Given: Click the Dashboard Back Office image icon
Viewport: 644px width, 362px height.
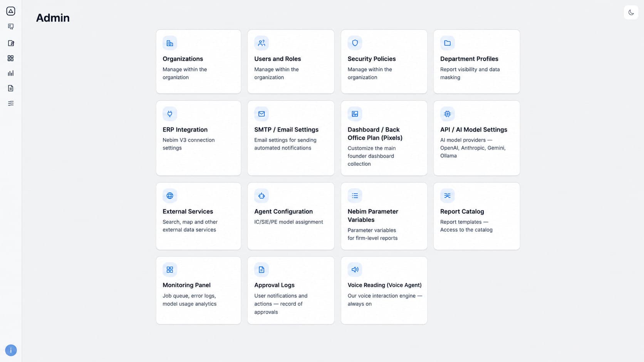Looking at the screenshot, I should pos(355,114).
